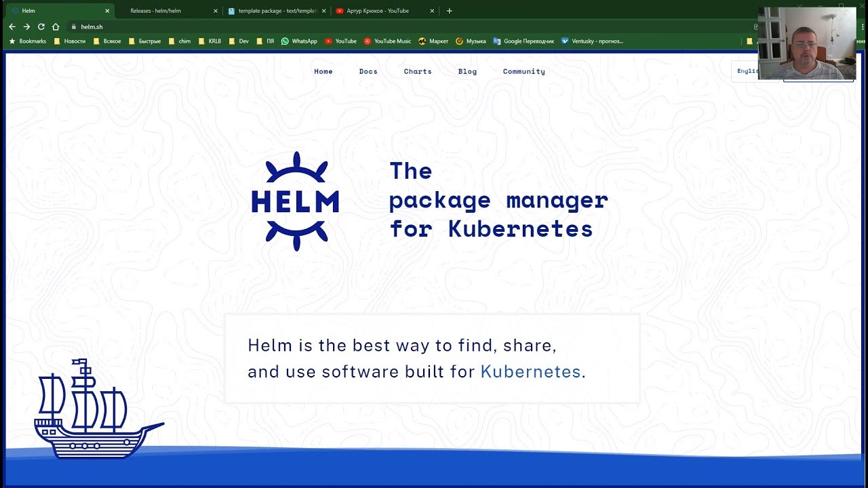Switch to the Артур Крюков YouTube tab
868x488 pixels.
384,11
